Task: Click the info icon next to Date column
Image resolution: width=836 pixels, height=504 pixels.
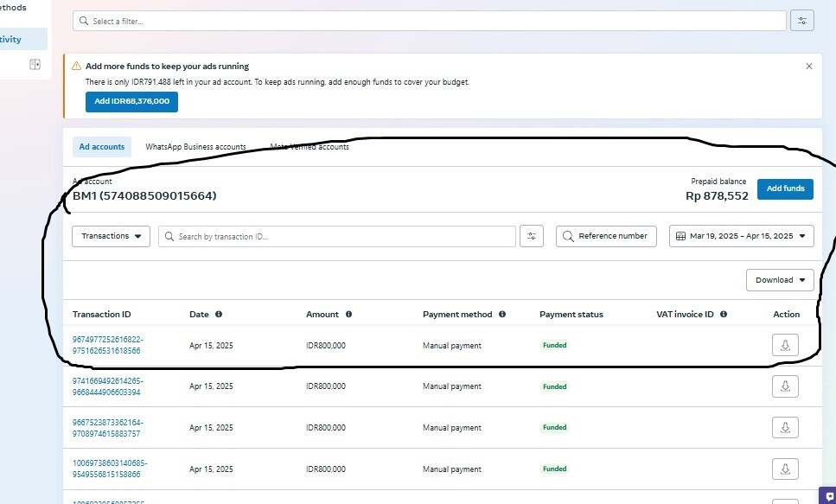Action: point(219,315)
